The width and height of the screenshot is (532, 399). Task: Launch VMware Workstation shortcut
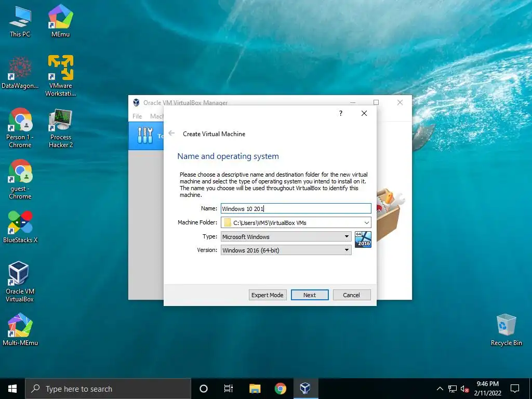tap(60, 75)
